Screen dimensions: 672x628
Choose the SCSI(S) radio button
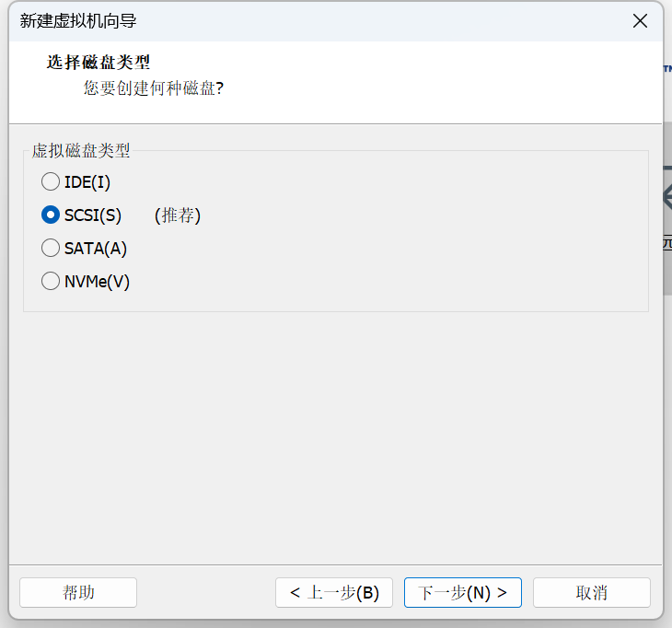tap(51, 215)
